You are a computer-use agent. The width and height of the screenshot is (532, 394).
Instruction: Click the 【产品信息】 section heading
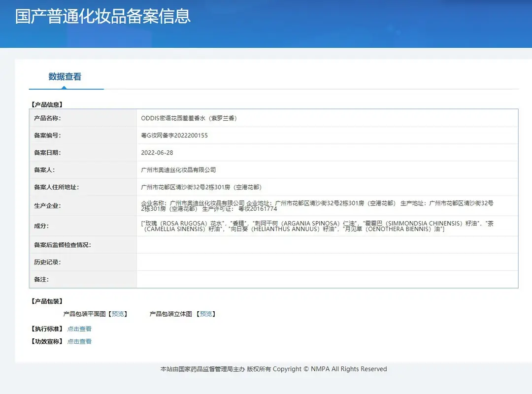pos(47,104)
